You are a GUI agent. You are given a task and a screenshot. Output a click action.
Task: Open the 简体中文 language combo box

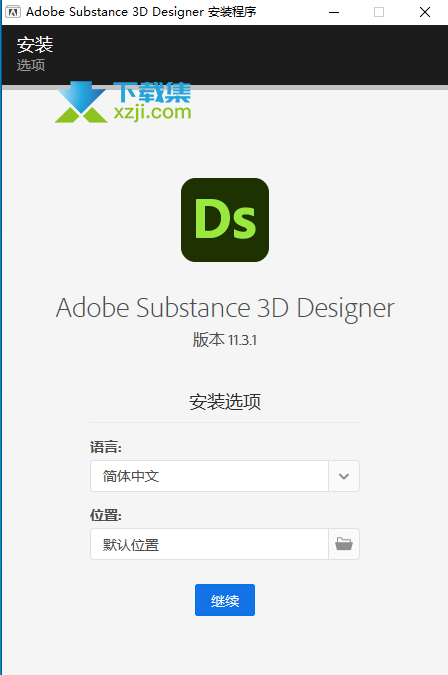point(225,476)
